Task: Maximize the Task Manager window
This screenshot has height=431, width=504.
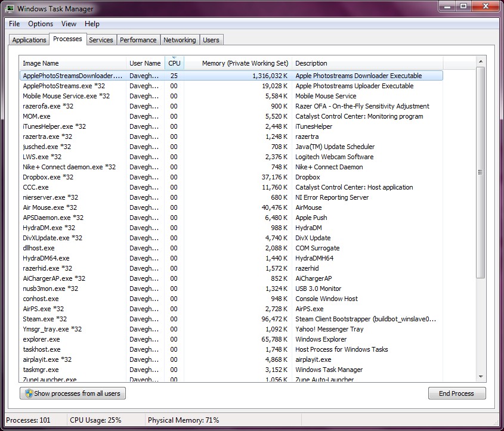Action: click(463, 7)
